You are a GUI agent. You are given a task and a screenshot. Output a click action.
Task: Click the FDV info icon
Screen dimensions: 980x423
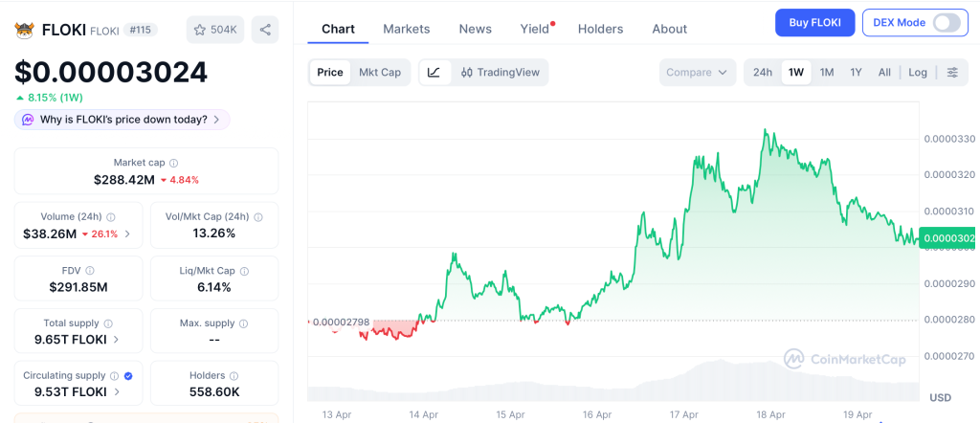90,271
